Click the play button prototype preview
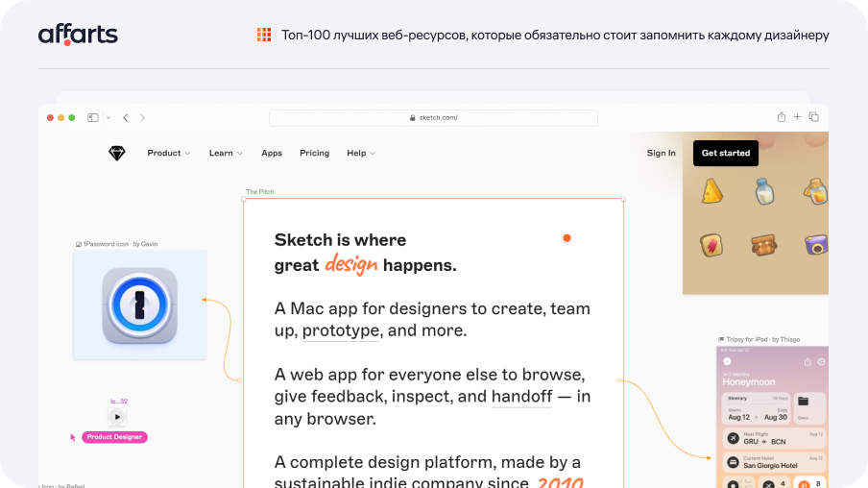868x488 pixels. pos(117,417)
